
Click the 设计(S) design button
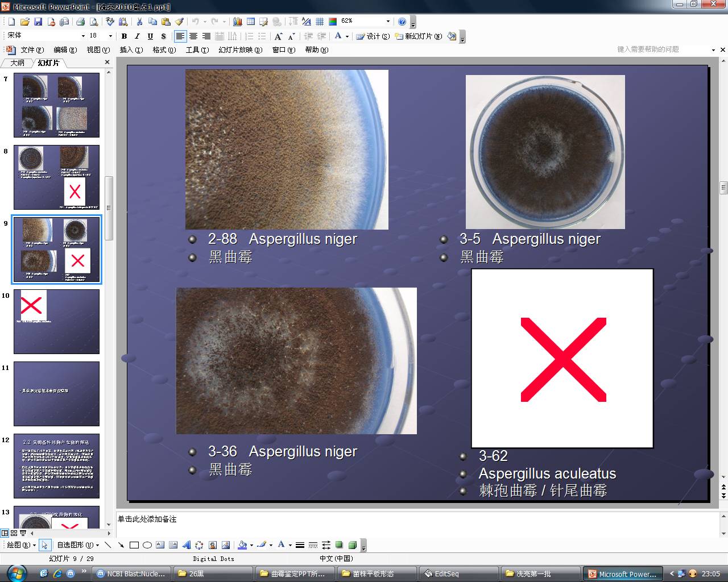(373, 36)
